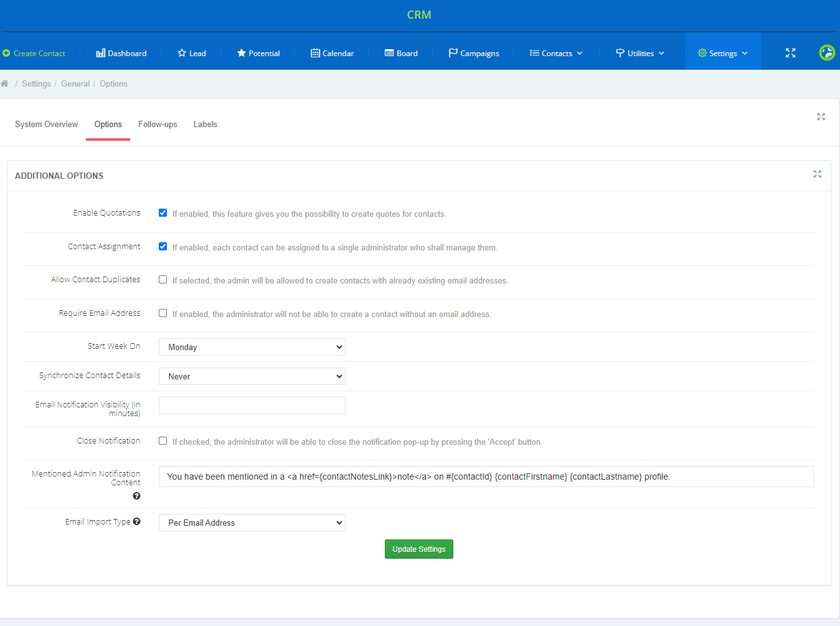840x626 pixels.
Task: Open the Email Import Type dropdown
Action: (x=252, y=523)
